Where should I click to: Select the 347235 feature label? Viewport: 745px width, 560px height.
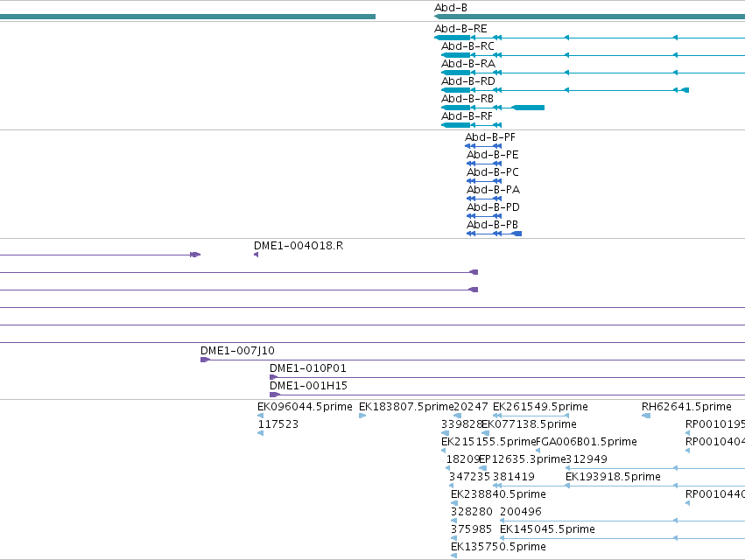tap(469, 477)
